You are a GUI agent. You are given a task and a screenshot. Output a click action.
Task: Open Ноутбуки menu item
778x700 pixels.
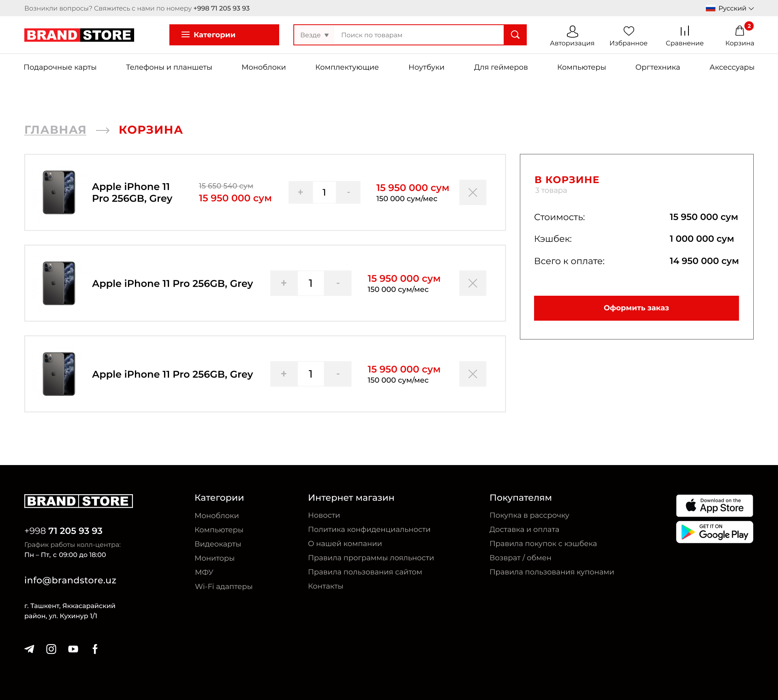(426, 67)
